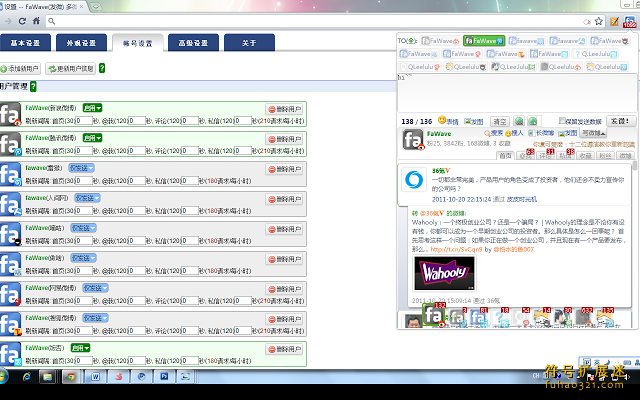This screenshot has width=640, height=400.
Task: Click 删除用户 for FaWave 饭否
Action: (284, 349)
